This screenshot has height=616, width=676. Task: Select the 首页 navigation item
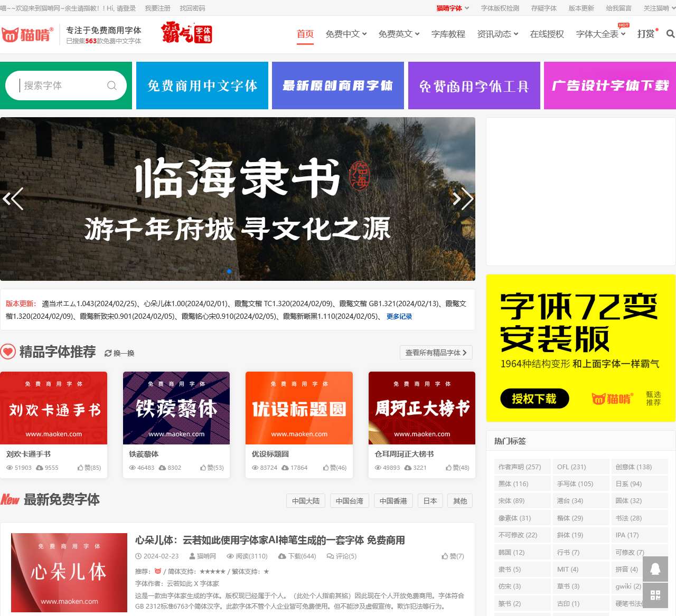click(x=305, y=34)
